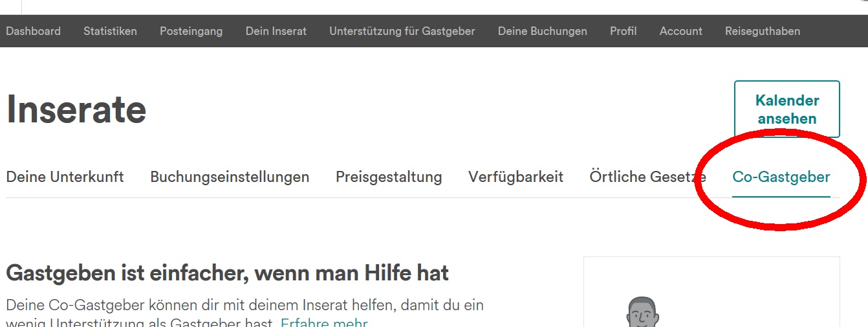Screen dimensions: 868x327
Task: Go to Statistiken in the top navigation
Action: click(110, 31)
